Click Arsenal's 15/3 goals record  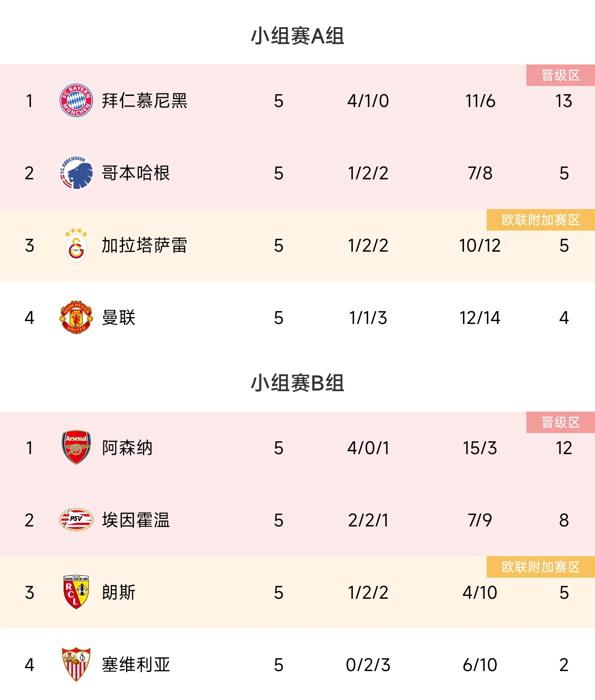pos(480,448)
